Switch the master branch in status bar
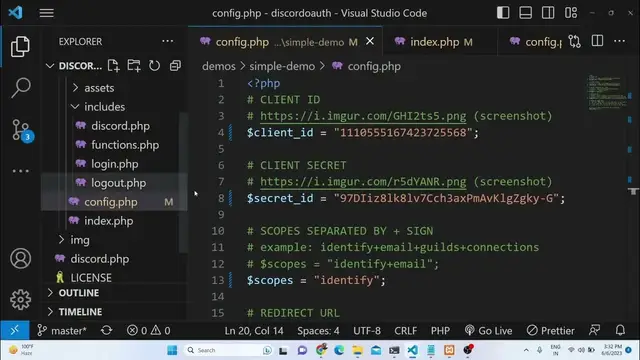This screenshot has width=640, height=360. (x=62, y=330)
